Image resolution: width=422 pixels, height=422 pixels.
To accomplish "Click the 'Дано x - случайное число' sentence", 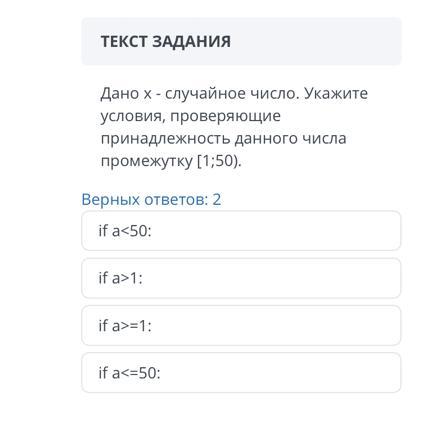I will (198, 93).
